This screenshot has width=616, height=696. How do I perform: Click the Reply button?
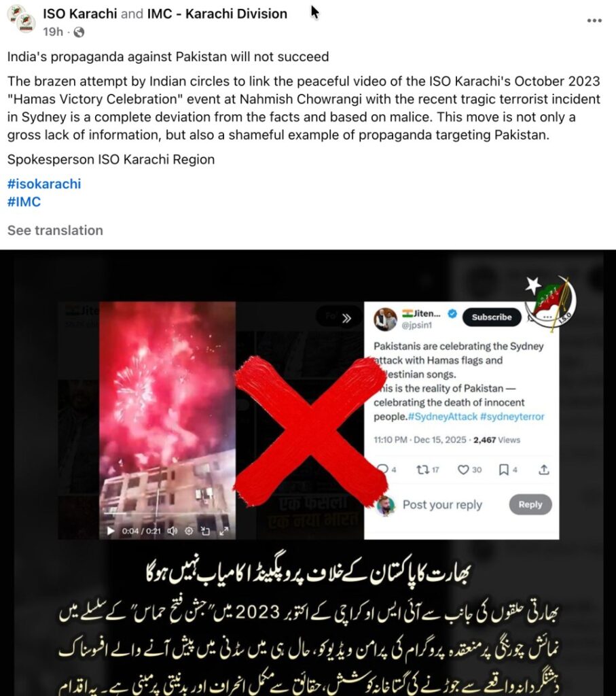click(x=530, y=504)
